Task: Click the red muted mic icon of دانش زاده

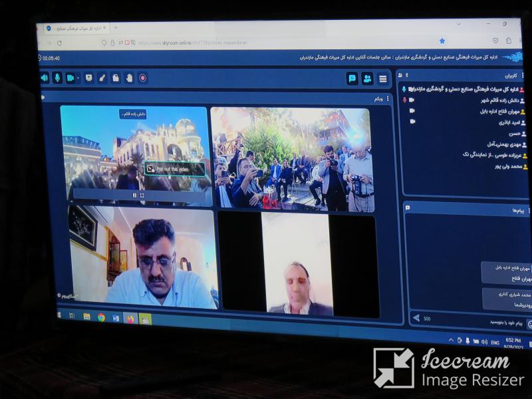Action: (404, 100)
